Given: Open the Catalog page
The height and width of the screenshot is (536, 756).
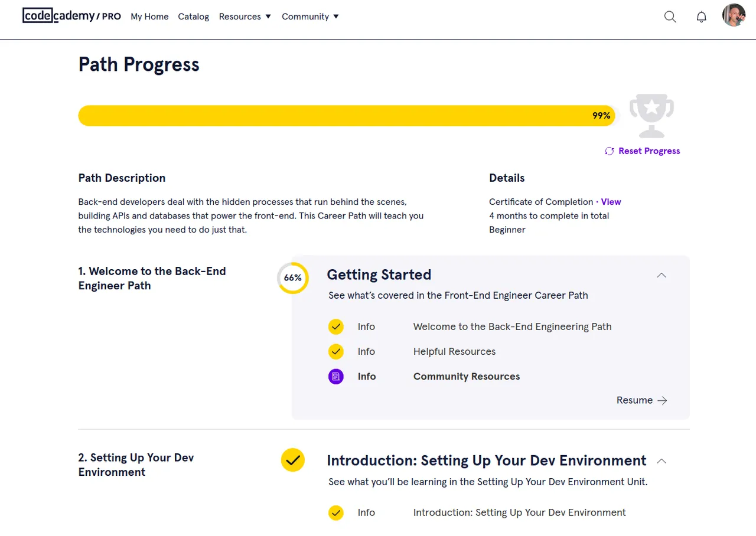Looking at the screenshot, I should (194, 17).
